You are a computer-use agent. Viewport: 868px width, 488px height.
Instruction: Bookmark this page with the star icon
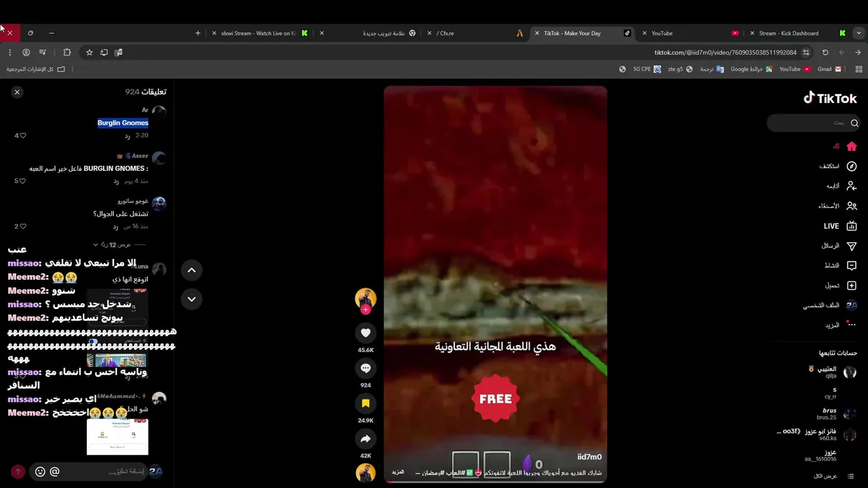[x=89, y=52]
